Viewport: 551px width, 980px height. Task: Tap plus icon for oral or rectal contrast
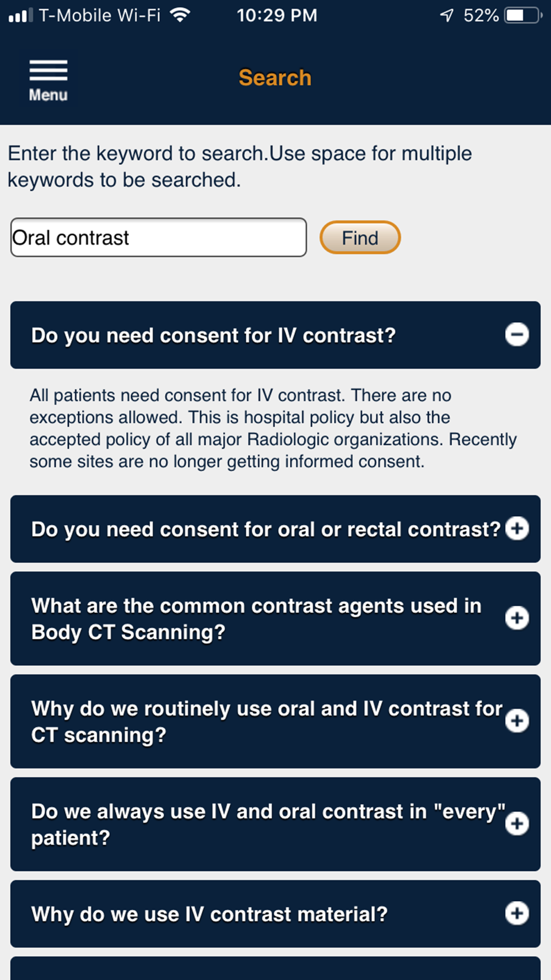click(517, 529)
